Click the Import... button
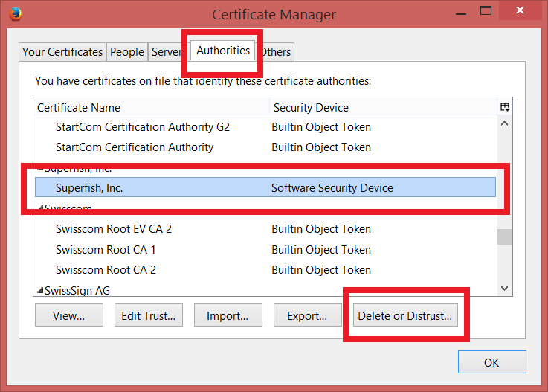Image resolution: width=548 pixels, height=392 pixels. coord(228,315)
